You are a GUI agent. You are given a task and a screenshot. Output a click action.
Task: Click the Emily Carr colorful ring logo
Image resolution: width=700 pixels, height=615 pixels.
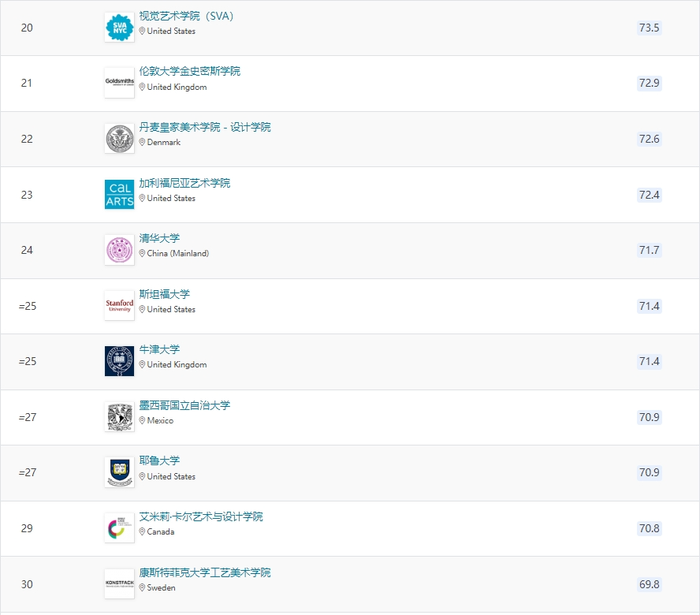coord(119,528)
